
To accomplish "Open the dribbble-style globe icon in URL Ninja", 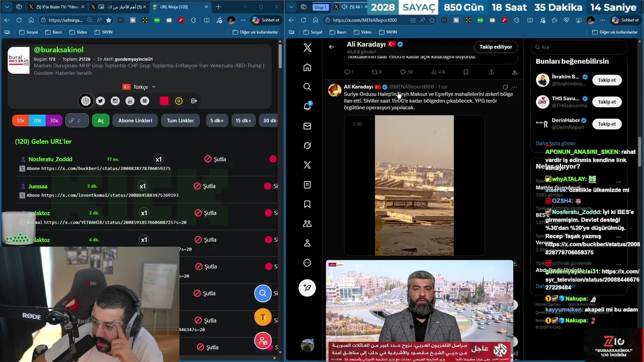I will pos(86,101).
